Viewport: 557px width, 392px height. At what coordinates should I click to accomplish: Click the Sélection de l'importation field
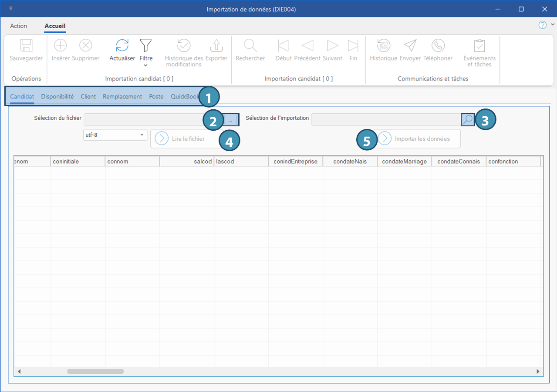coord(385,119)
